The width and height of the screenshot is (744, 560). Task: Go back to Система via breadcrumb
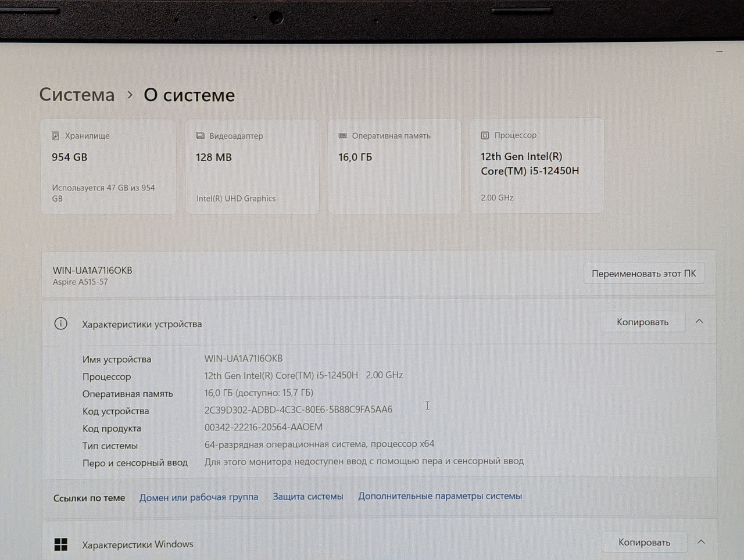point(77,95)
